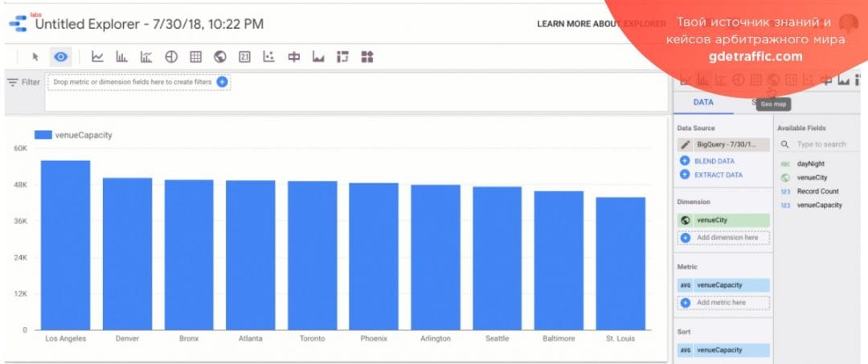Click the Atlanta bar in chart
Screen dimensions: 868x364
pyautogui.click(x=250, y=255)
